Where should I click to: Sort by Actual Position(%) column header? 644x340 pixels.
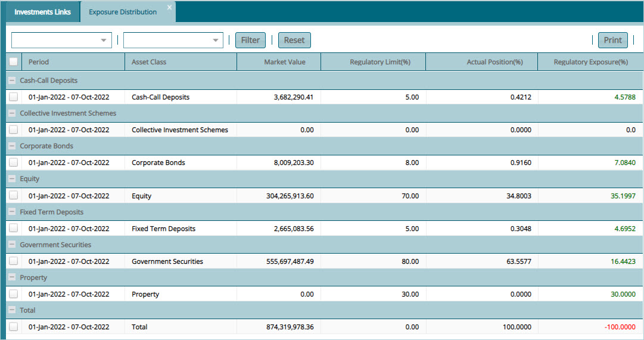coord(482,62)
